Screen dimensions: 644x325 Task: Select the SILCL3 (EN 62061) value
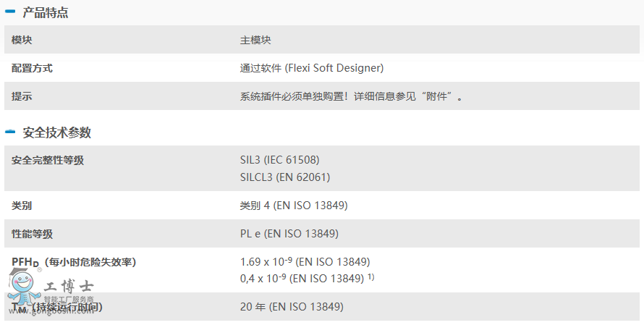click(x=285, y=177)
